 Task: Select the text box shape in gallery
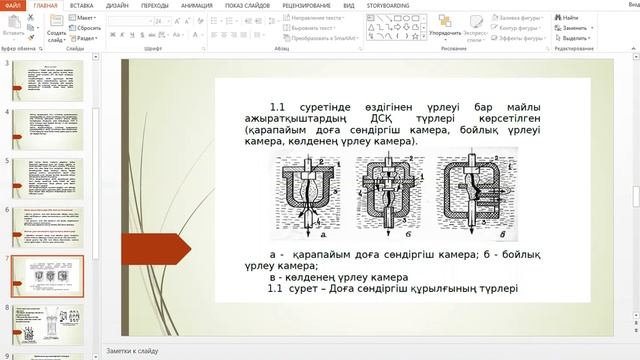tap(371, 18)
